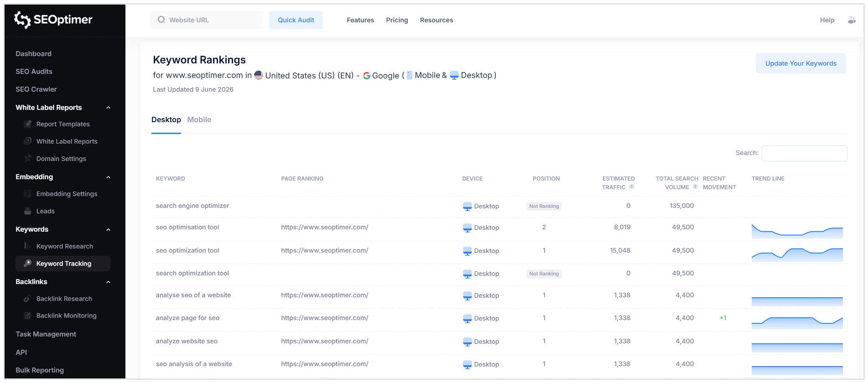The width and height of the screenshot is (868, 383).
Task: Click the SEOptimer logo
Action: [x=53, y=20]
